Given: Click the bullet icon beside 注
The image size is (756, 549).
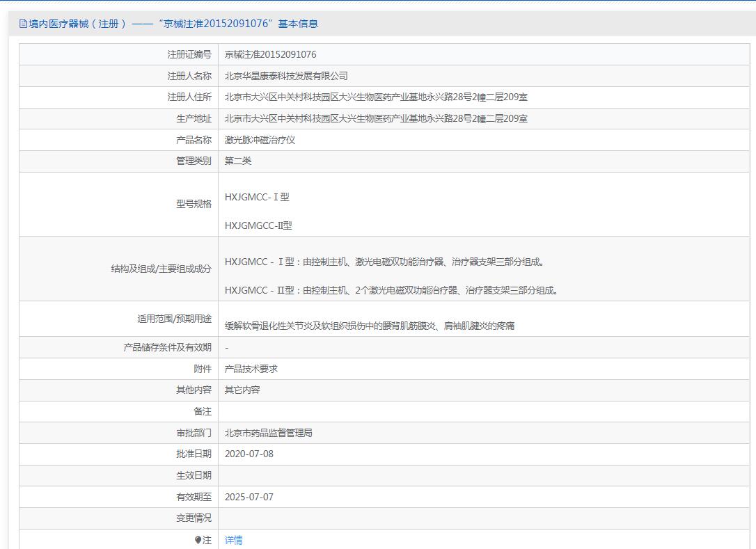Looking at the screenshot, I should [x=198, y=540].
